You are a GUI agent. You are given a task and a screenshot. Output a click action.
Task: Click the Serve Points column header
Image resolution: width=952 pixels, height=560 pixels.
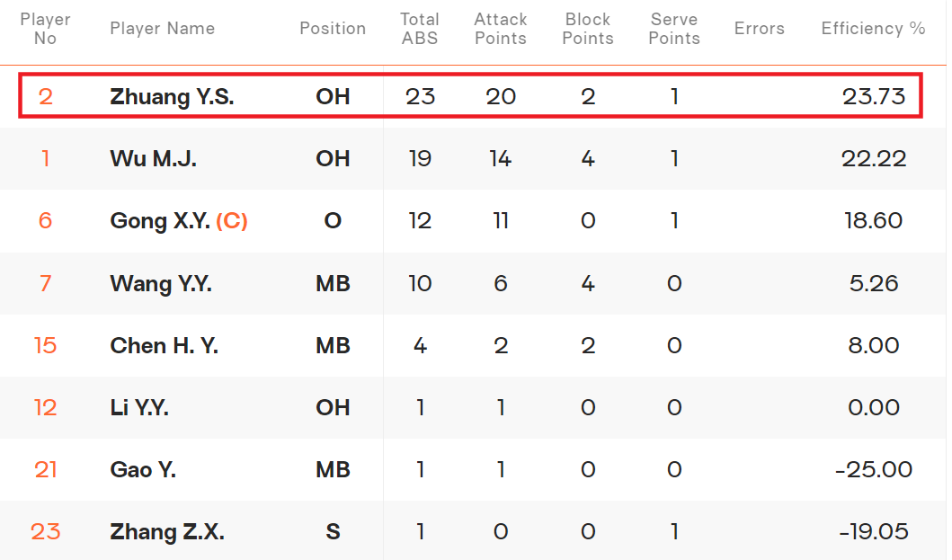(x=674, y=29)
